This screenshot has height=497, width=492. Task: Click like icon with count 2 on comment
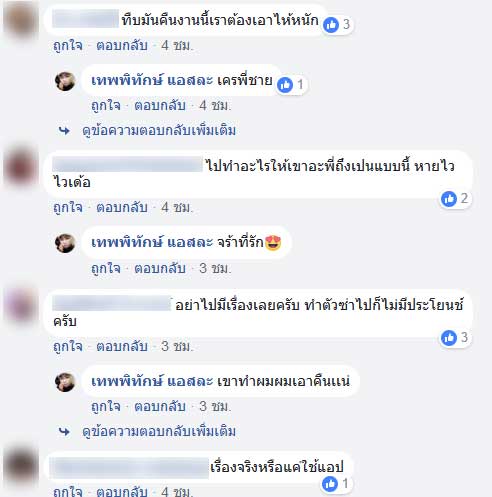[x=449, y=199]
